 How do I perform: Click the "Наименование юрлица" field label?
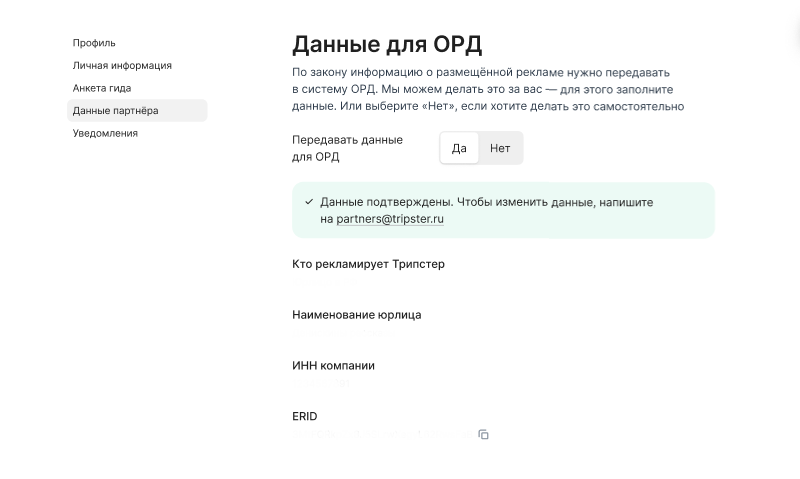[x=356, y=314]
